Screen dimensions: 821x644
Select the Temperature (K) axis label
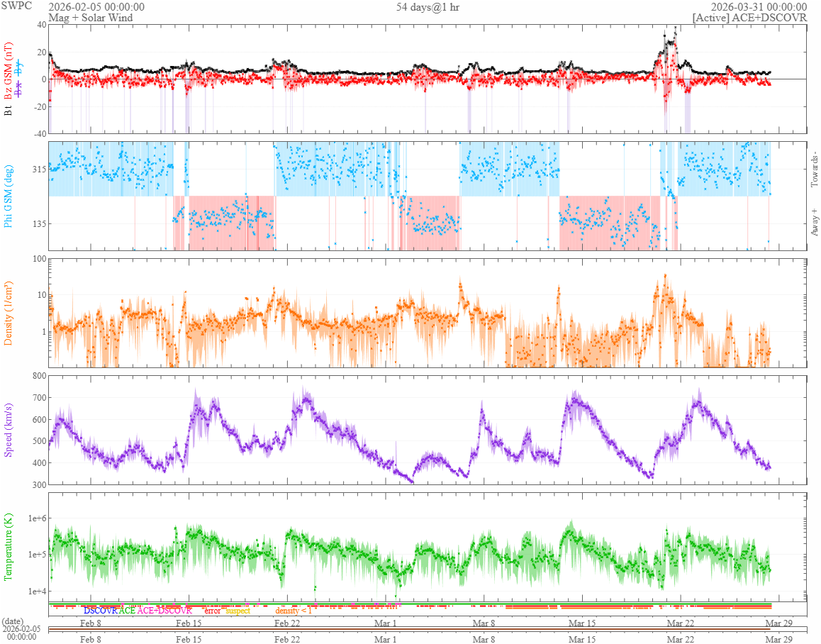tap(9, 546)
